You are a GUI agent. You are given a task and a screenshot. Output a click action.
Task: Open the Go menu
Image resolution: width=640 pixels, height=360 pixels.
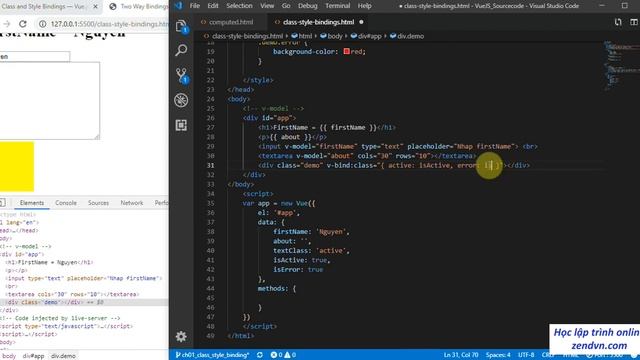[x=286, y=6]
